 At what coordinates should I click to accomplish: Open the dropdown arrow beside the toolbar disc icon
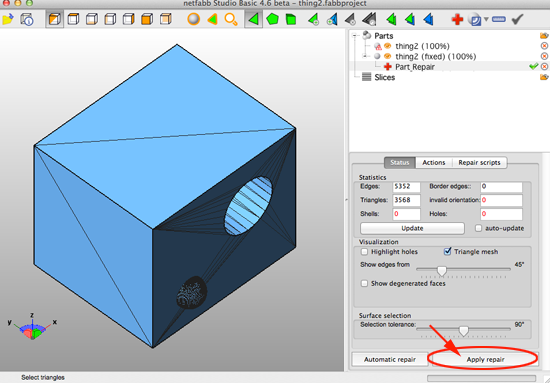click(x=486, y=19)
